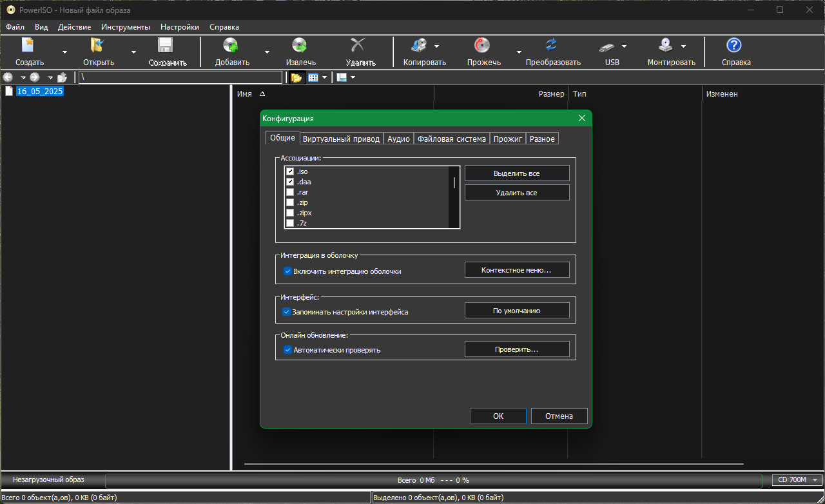The width and height of the screenshot is (825, 504).
Task: Expand the dropdown arrow beside Add
Action: point(267,52)
